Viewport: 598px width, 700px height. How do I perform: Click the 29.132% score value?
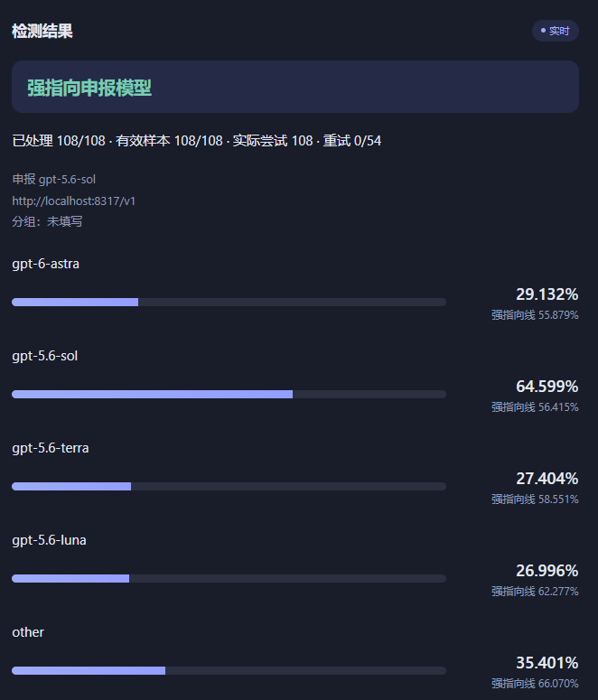547,294
